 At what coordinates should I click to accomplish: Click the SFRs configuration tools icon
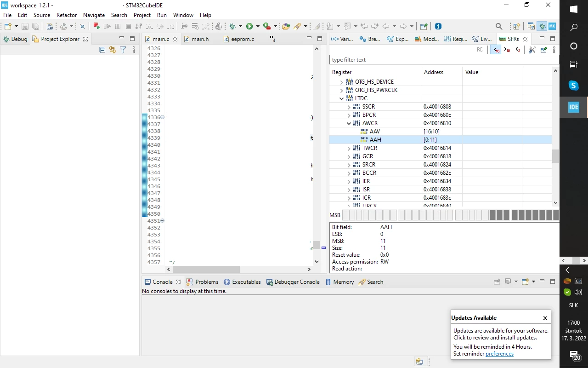click(532, 50)
